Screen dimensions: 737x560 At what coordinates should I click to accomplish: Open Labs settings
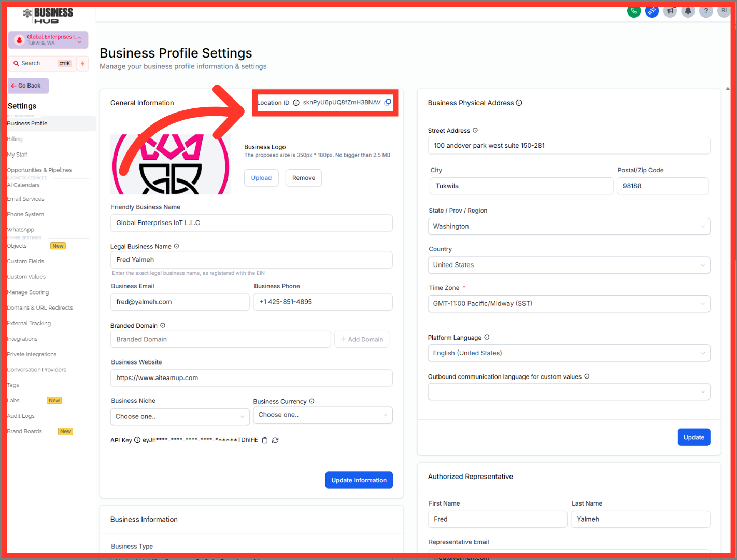point(13,401)
